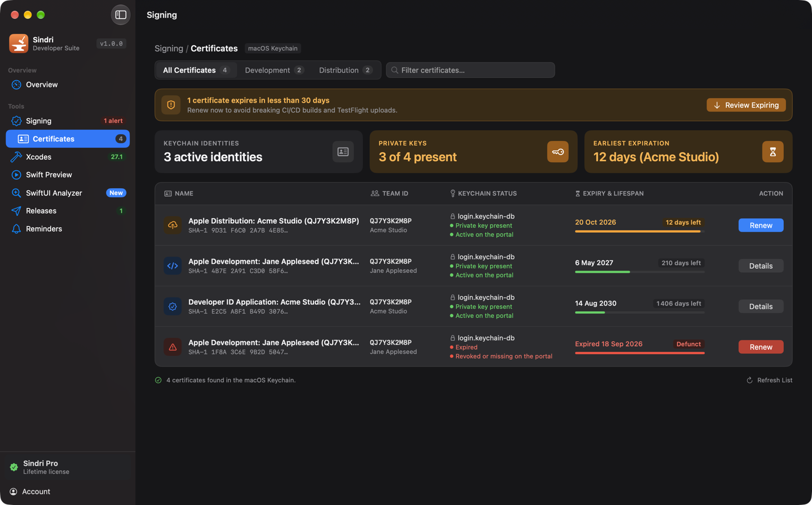Click the Developer ID Application seal icon
This screenshot has height=505, width=812.
coord(173,306)
